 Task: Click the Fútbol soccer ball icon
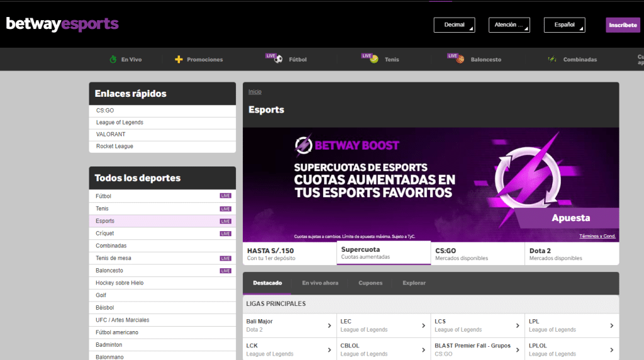pyautogui.click(x=279, y=58)
